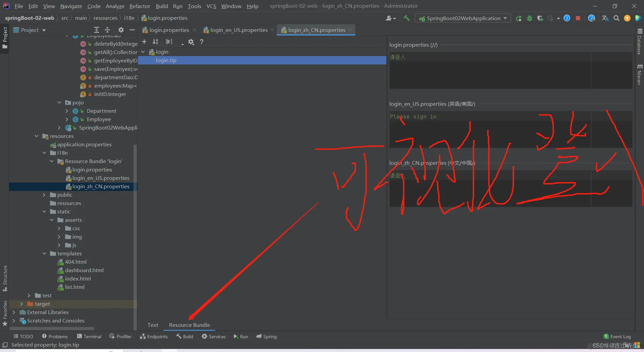Click the Build Project hammer icon
Viewport: 644px width, 352px height.
407,18
